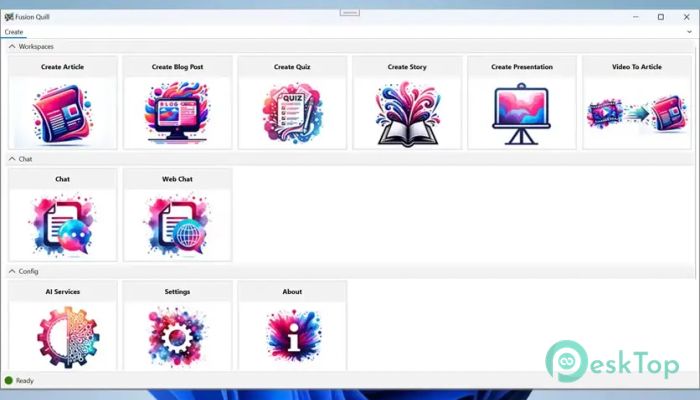Open the Settings colorful gear icon
This screenshot has width=700, height=400.
click(x=177, y=337)
